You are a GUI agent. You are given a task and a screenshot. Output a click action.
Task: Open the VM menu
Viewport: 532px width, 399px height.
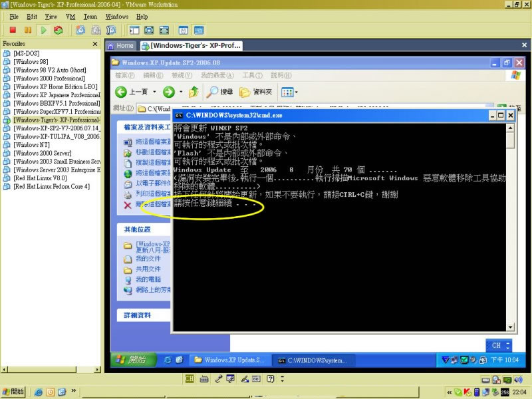[x=70, y=17]
